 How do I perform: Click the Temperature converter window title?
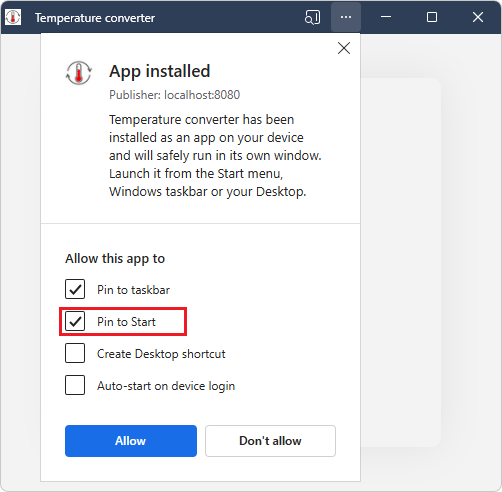click(95, 18)
